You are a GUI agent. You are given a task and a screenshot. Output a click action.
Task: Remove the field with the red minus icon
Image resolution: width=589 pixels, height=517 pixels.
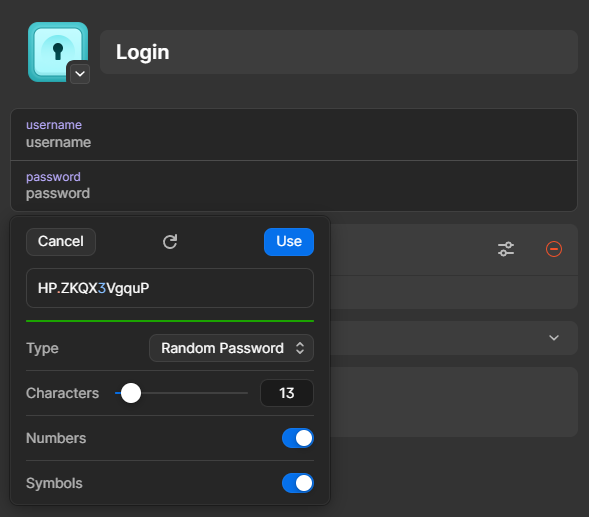coord(554,249)
